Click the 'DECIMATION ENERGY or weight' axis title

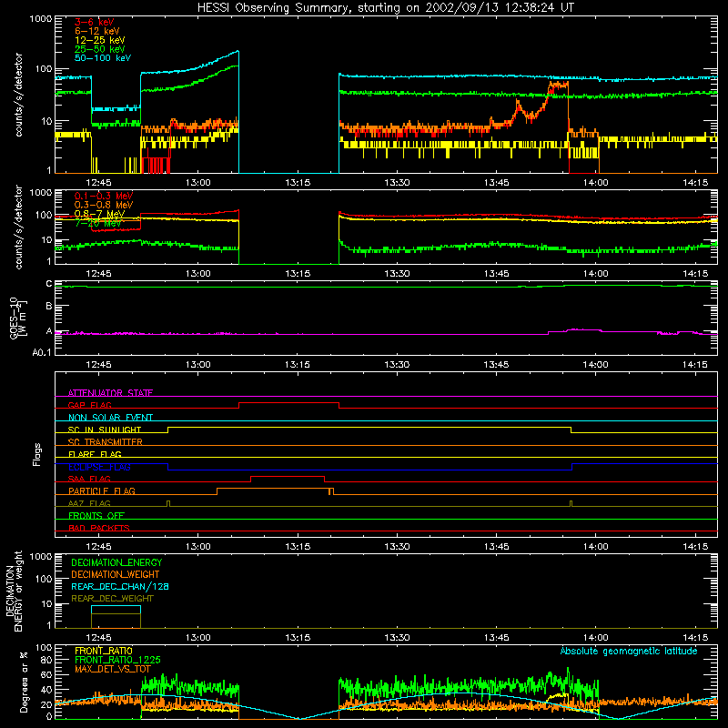[14, 591]
